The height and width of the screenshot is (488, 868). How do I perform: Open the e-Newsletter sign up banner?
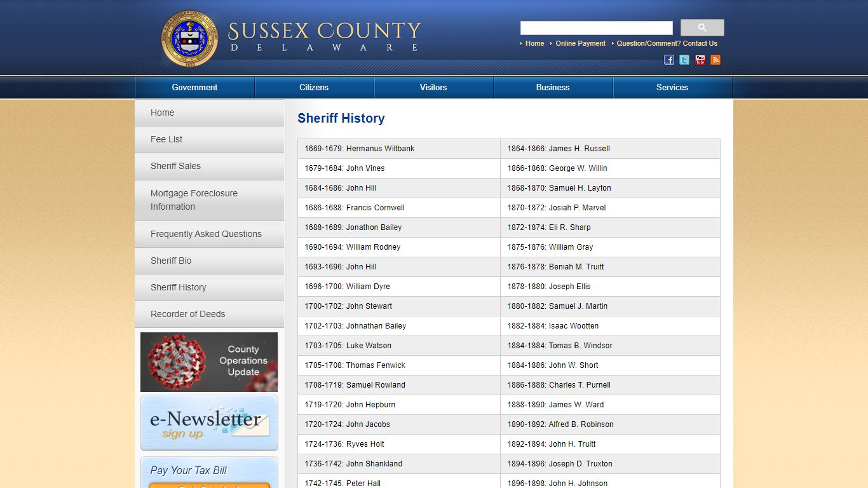point(209,423)
